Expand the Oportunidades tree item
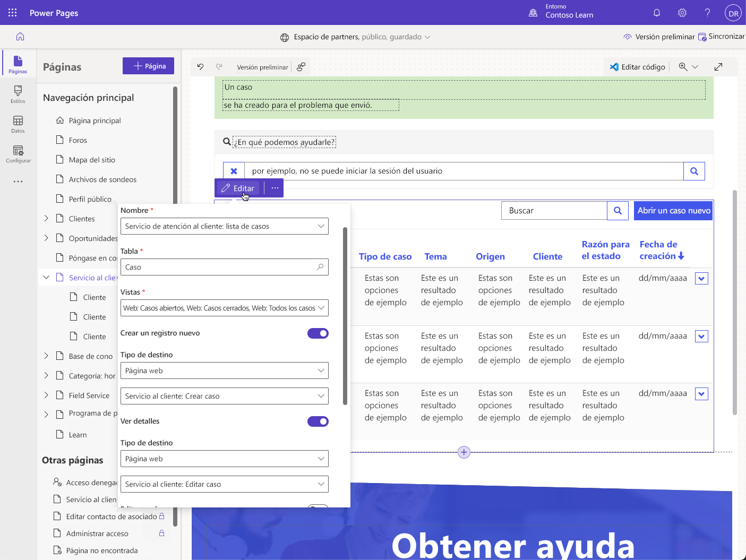This screenshot has width=746, height=560. point(46,238)
